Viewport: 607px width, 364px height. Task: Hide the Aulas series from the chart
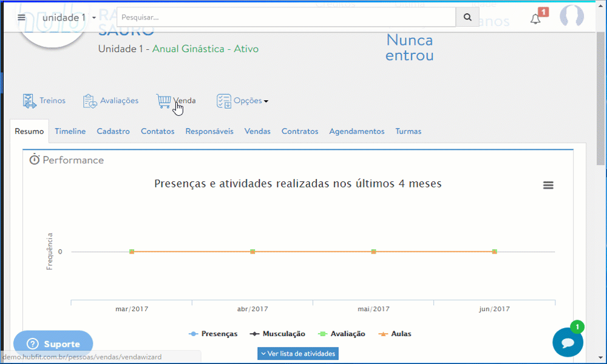[397, 333]
